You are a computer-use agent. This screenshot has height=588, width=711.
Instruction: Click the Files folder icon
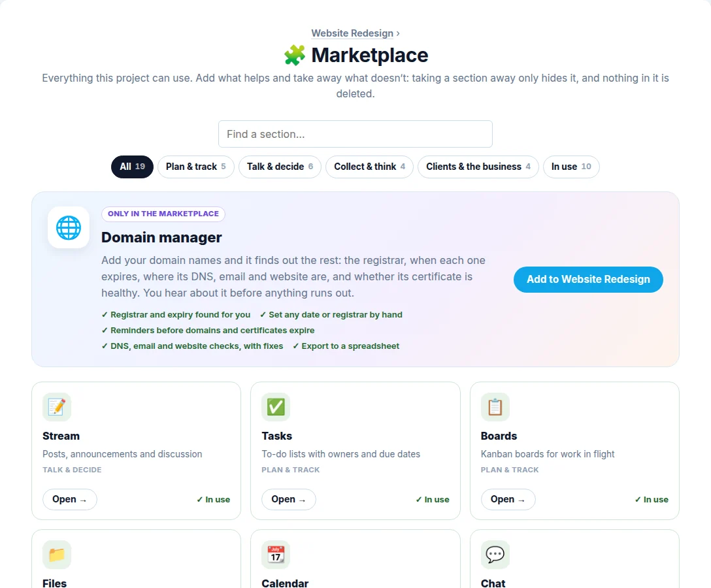(x=57, y=555)
